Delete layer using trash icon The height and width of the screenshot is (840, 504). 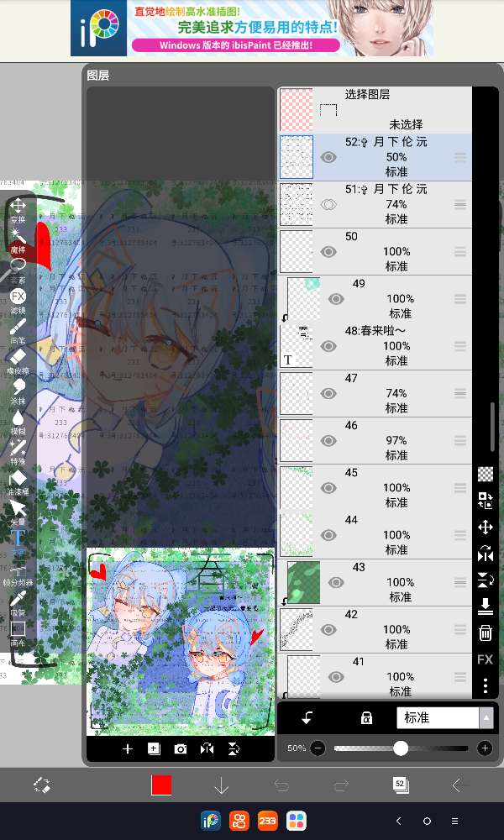coord(485,633)
